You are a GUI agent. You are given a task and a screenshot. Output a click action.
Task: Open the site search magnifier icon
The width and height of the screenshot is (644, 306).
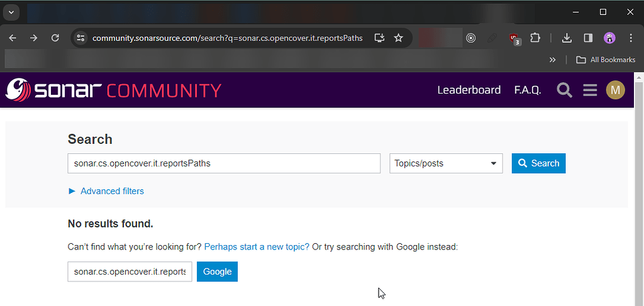coord(564,90)
